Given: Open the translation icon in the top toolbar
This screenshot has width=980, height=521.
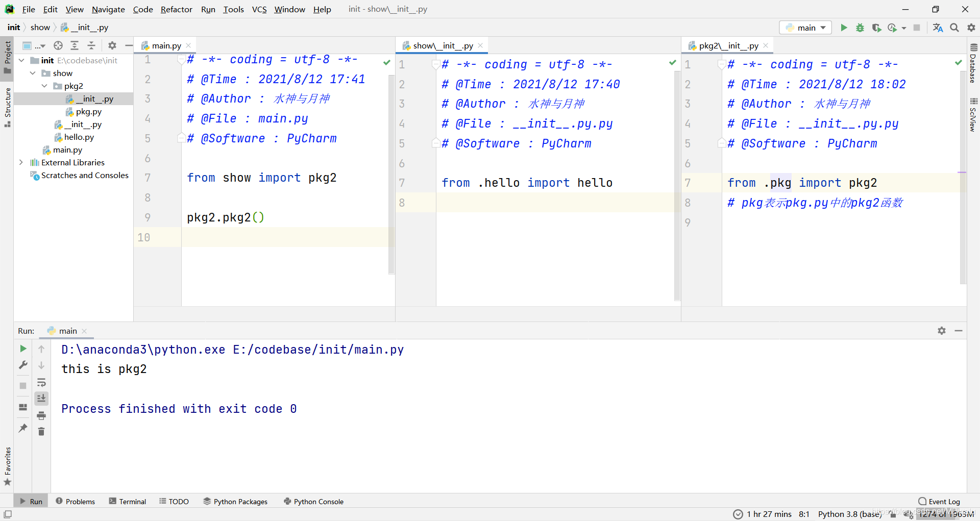Looking at the screenshot, I should [x=938, y=28].
